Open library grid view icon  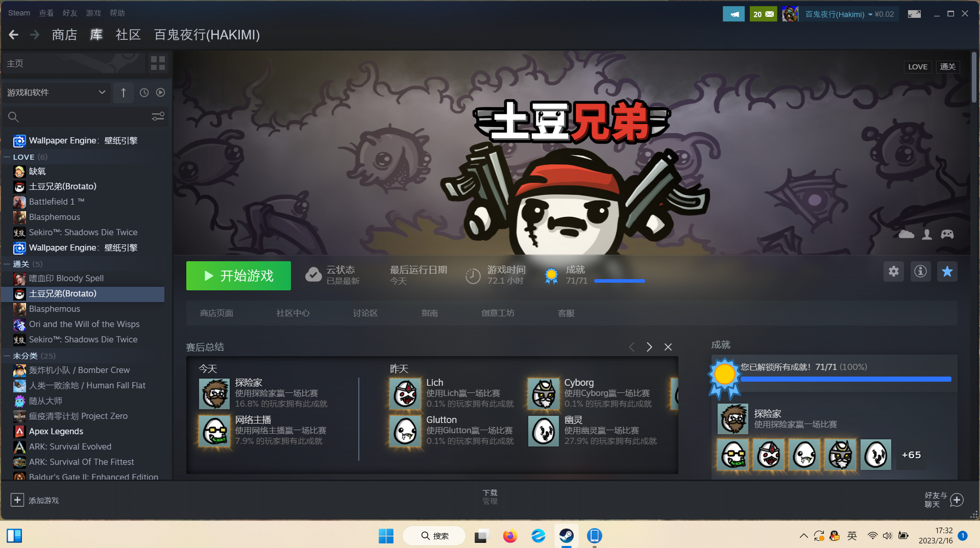158,63
